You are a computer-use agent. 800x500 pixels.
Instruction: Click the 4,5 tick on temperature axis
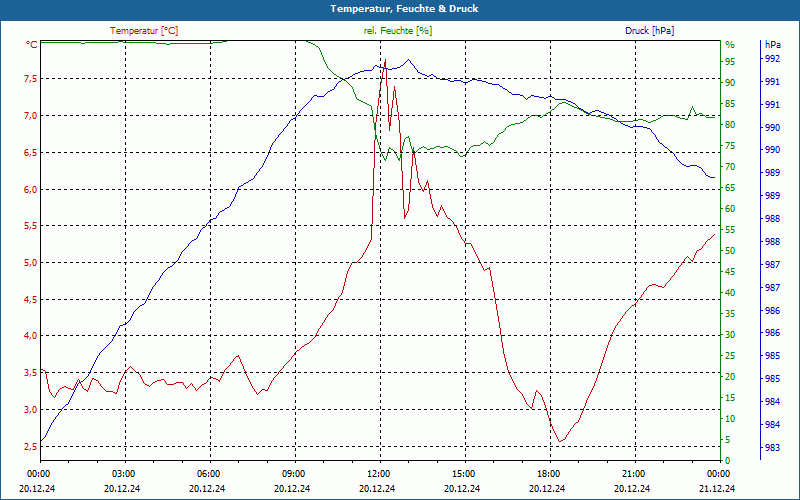[29, 299]
